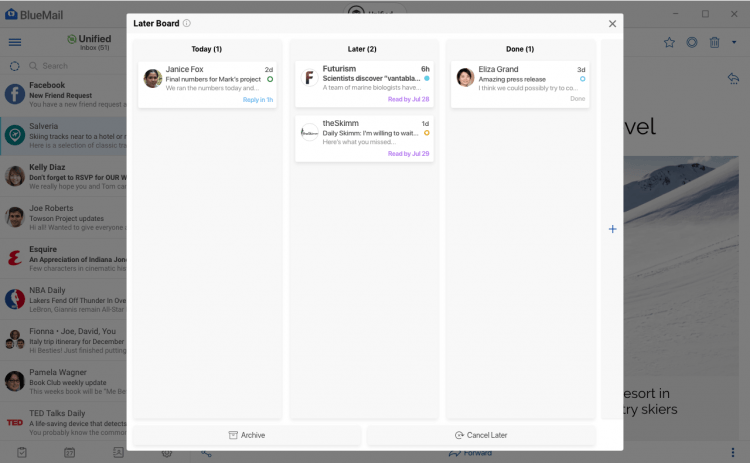Select Today (1) column header

point(207,49)
